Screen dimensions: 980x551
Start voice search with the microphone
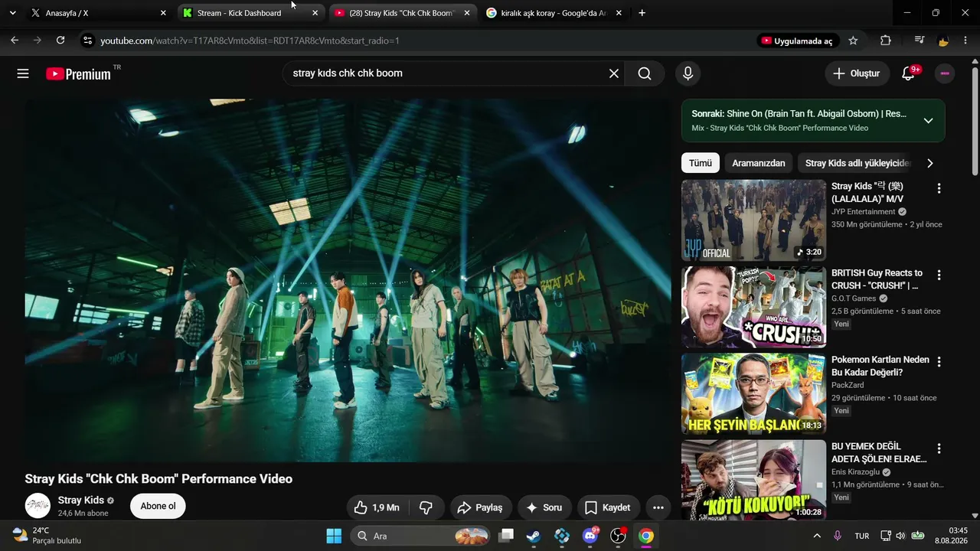click(x=688, y=73)
